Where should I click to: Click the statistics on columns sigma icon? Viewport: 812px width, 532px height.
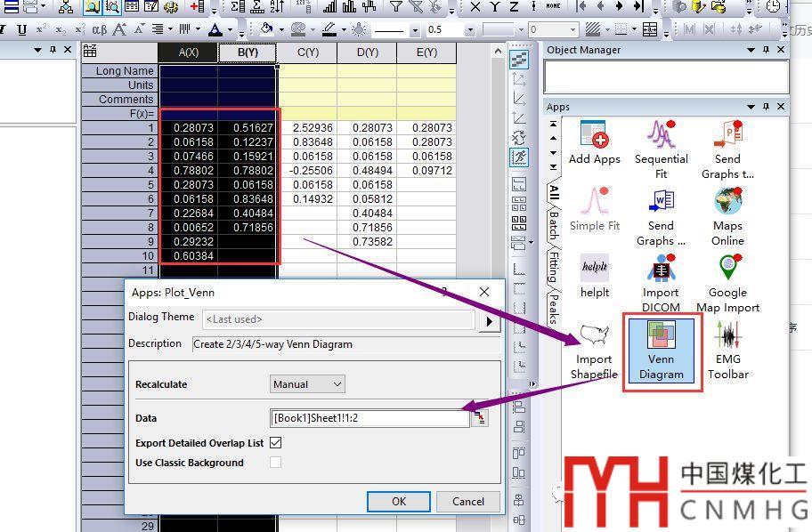tap(238, 6)
